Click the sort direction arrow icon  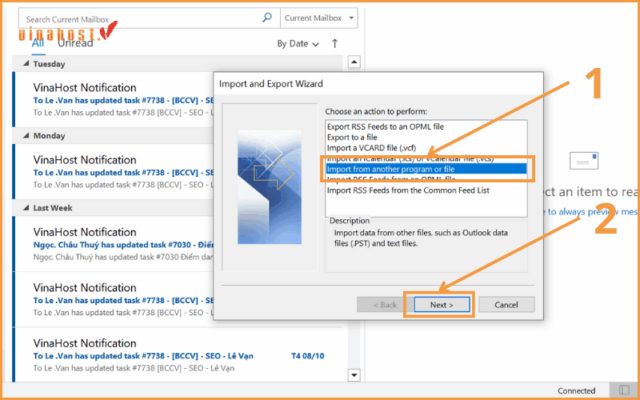tap(335, 44)
